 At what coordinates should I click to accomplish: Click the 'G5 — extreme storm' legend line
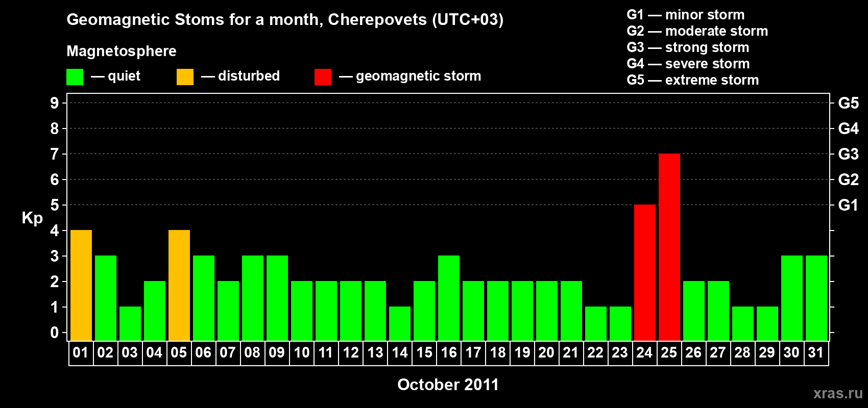pos(693,80)
